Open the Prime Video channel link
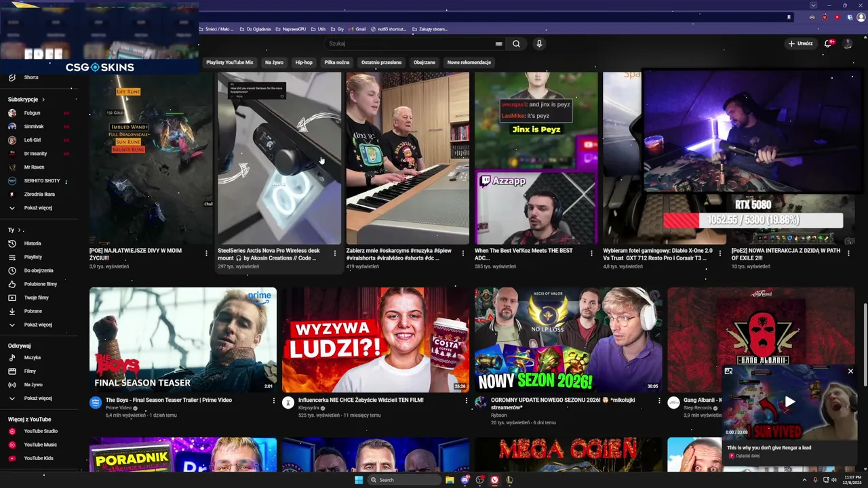The image size is (868, 488). 119,408
